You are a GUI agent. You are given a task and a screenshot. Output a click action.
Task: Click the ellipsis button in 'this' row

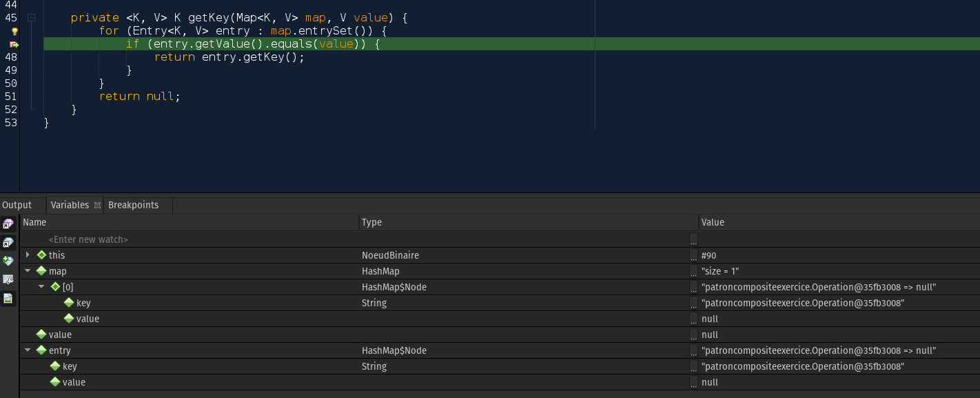693,256
